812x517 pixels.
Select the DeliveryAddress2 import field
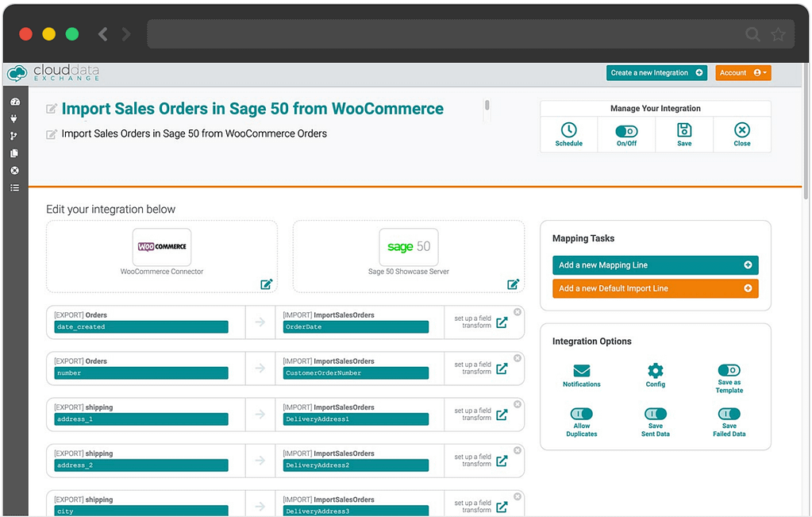click(356, 465)
